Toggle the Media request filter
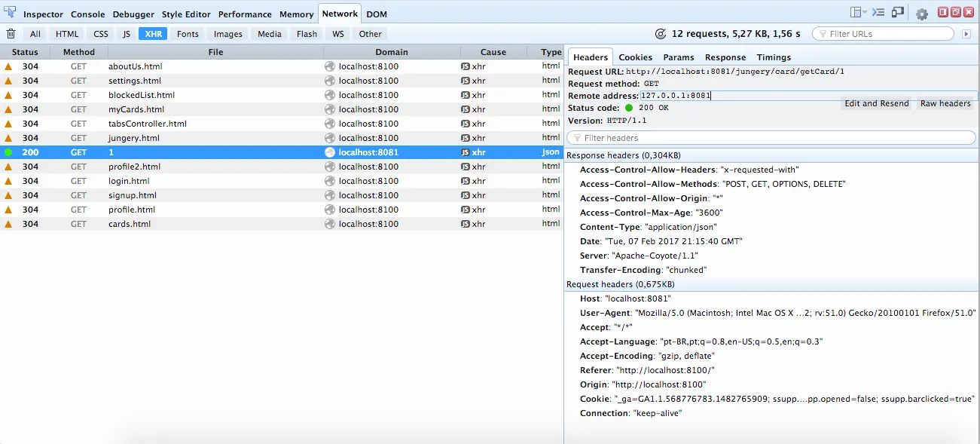The height and width of the screenshot is (444, 980). tap(270, 34)
